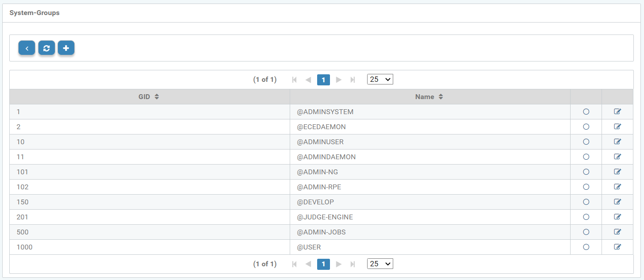Image resolution: width=644 pixels, height=280 pixels.
Task: Refresh the System-Groups list
Action: (x=46, y=48)
